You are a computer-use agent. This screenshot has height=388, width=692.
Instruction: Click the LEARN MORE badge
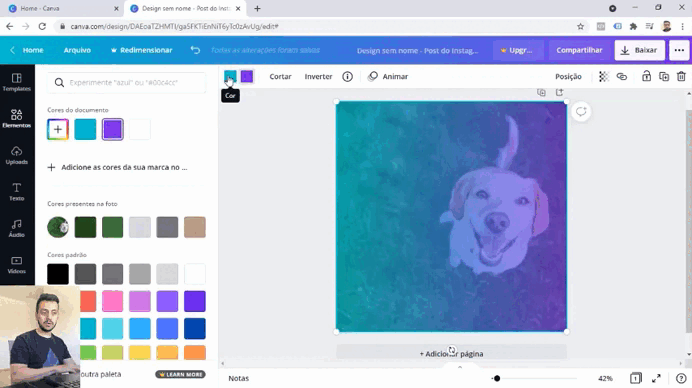coord(181,374)
